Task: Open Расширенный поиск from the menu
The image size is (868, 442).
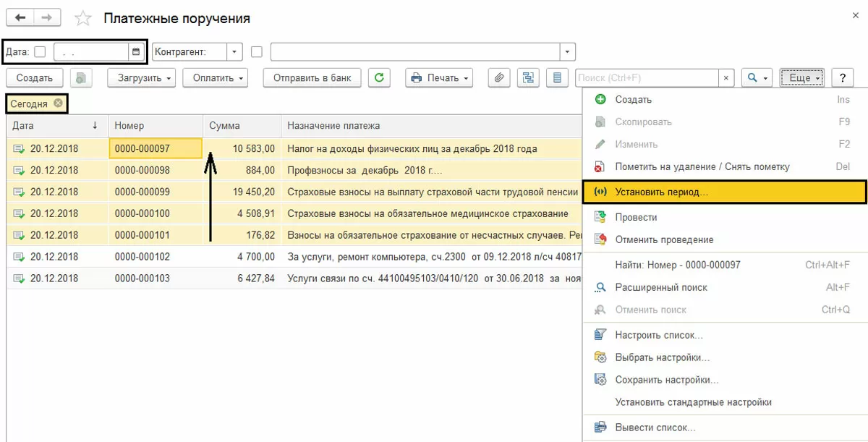Action: tap(725, 287)
